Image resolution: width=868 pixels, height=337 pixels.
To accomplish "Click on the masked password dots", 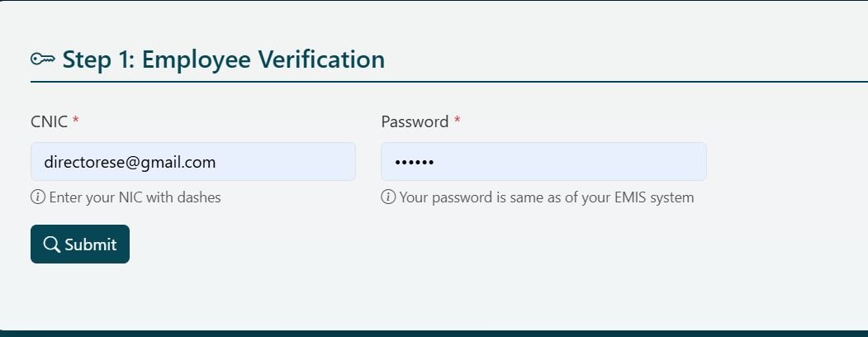I will click(415, 163).
